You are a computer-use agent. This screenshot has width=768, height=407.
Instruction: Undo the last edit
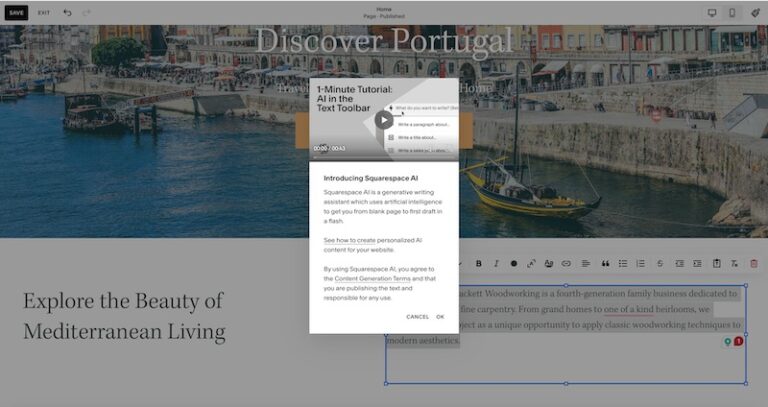click(x=67, y=13)
